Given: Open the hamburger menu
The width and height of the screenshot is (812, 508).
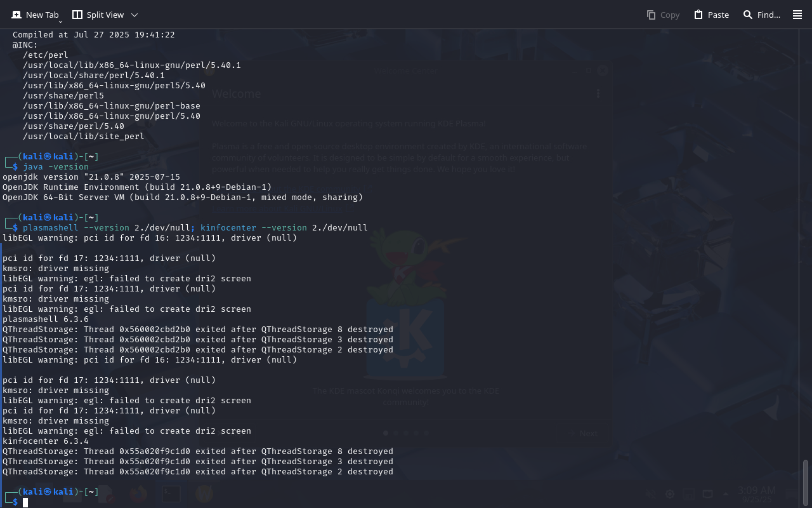Looking at the screenshot, I should tap(797, 15).
